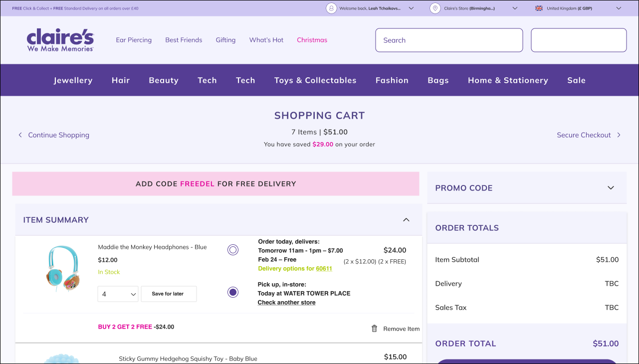Open the Toys & Collectables menu
Image resolution: width=639 pixels, height=364 pixels.
click(315, 80)
